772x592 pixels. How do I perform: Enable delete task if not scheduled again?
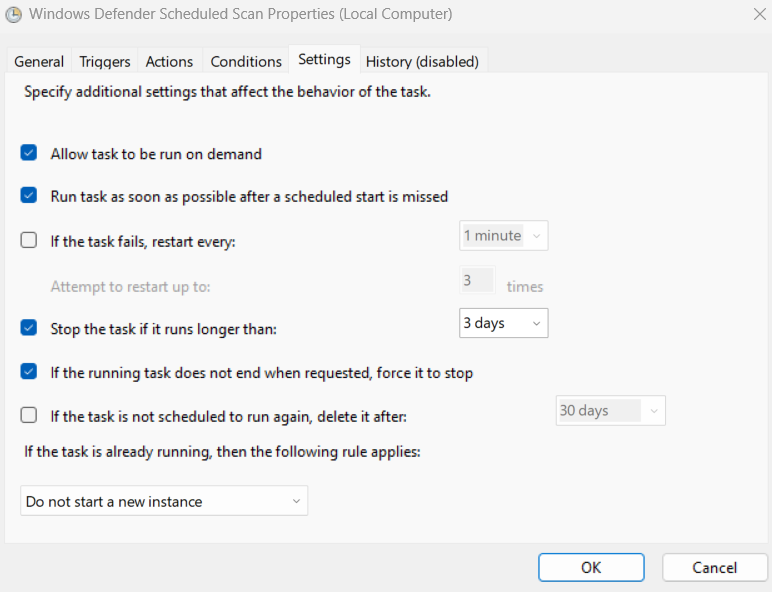pos(29,415)
